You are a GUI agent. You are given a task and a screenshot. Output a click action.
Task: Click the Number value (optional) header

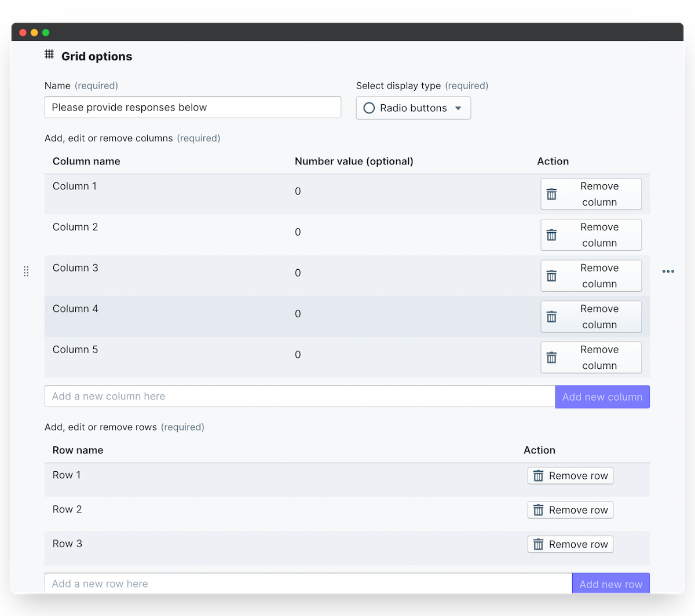(354, 161)
